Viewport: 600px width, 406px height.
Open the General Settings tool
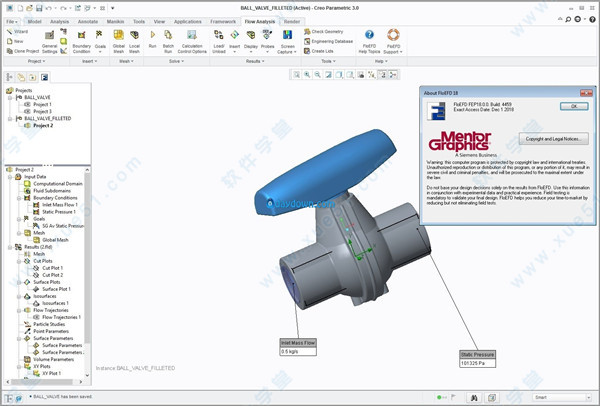pos(49,38)
